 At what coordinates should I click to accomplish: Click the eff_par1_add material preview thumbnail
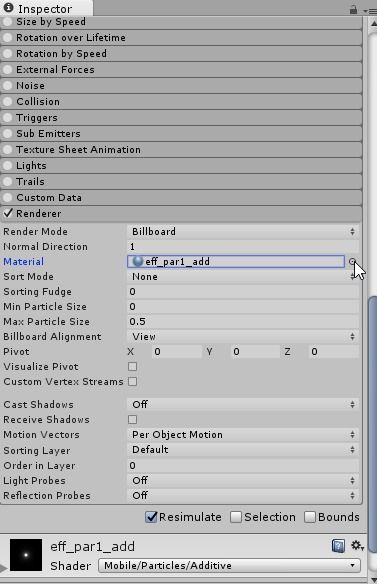[26, 555]
